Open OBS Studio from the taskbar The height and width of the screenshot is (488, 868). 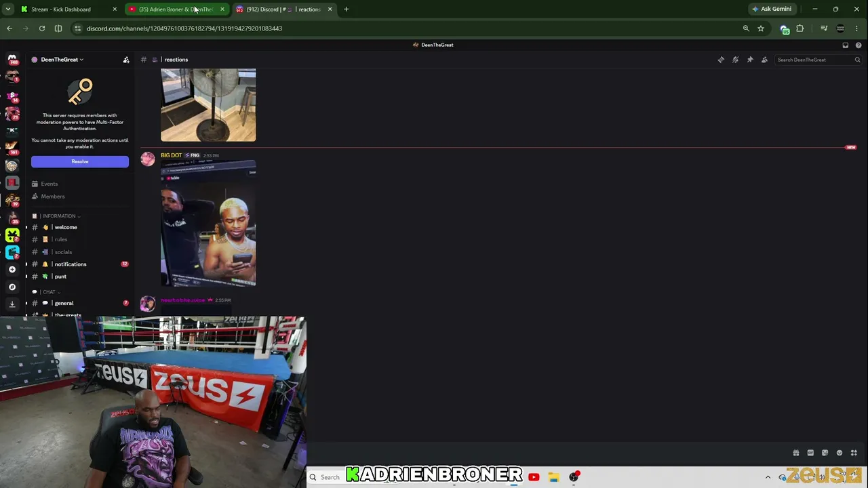point(574,477)
